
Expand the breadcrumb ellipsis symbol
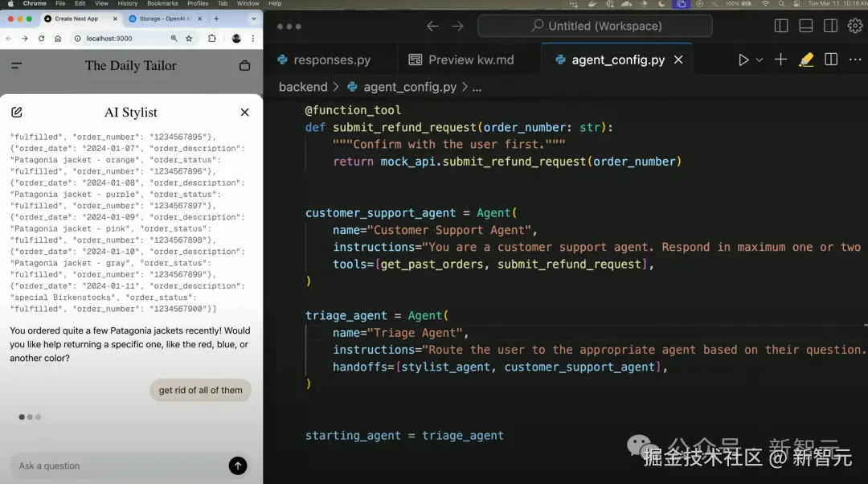click(x=477, y=88)
